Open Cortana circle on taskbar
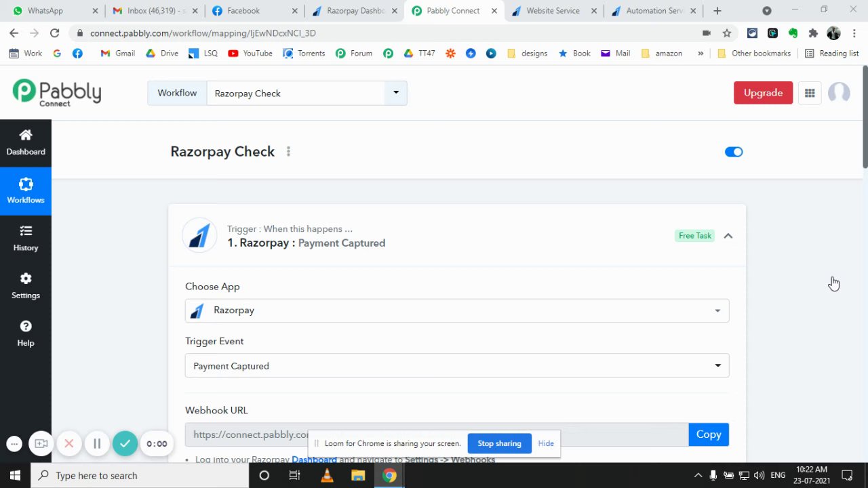Image resolution: width=868 pixels, height=488 pixels. [x=264, y=475]
